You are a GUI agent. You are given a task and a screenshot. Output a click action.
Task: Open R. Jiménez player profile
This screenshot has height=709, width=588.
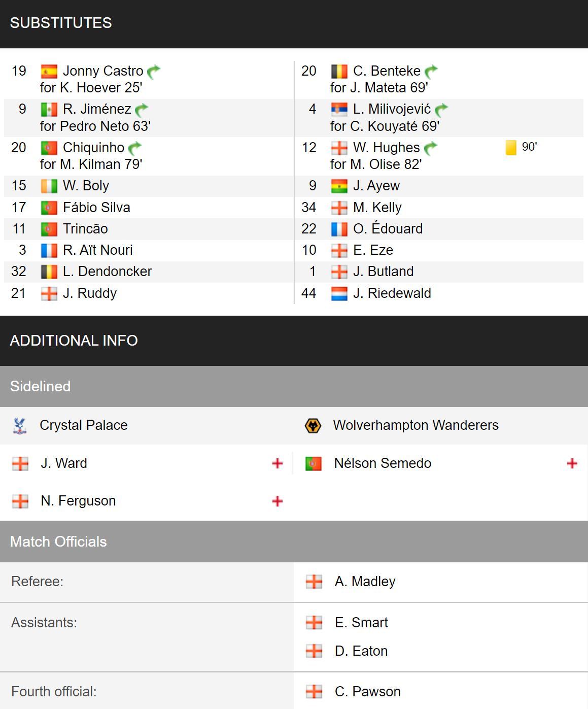coord(97,109)
